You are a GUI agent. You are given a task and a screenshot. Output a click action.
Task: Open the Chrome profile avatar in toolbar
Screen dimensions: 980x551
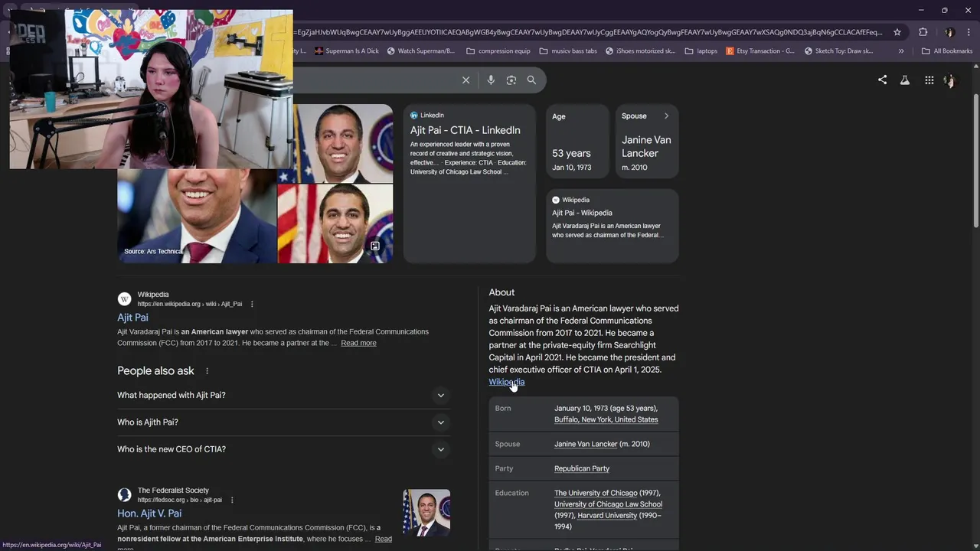949,32
